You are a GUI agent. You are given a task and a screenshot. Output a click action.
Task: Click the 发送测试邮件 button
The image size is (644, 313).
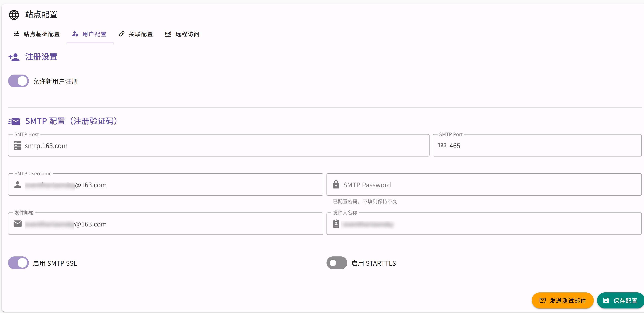[x=562, y=301]
